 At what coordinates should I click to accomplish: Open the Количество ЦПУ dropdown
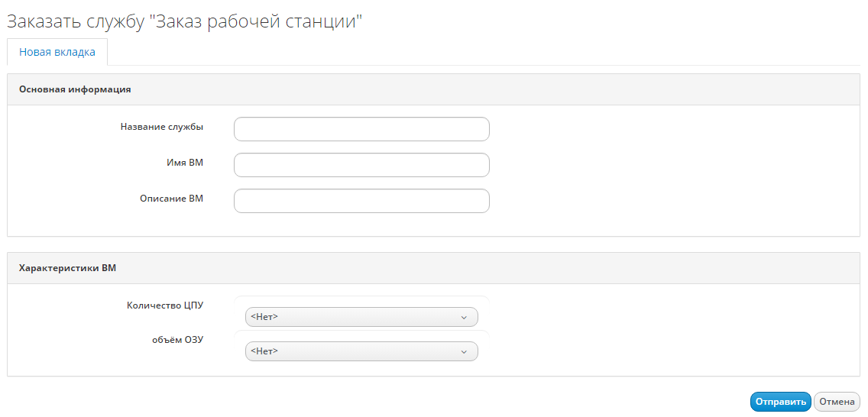pos(361,317)
